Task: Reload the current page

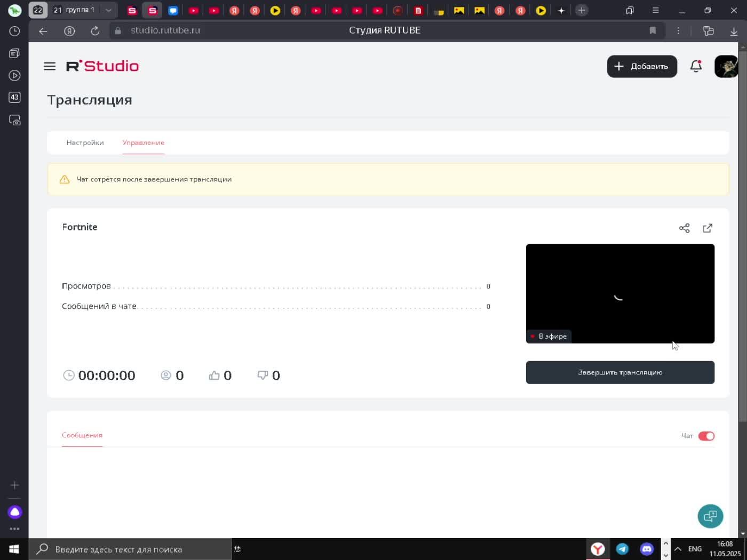Action: pos(95,31)
